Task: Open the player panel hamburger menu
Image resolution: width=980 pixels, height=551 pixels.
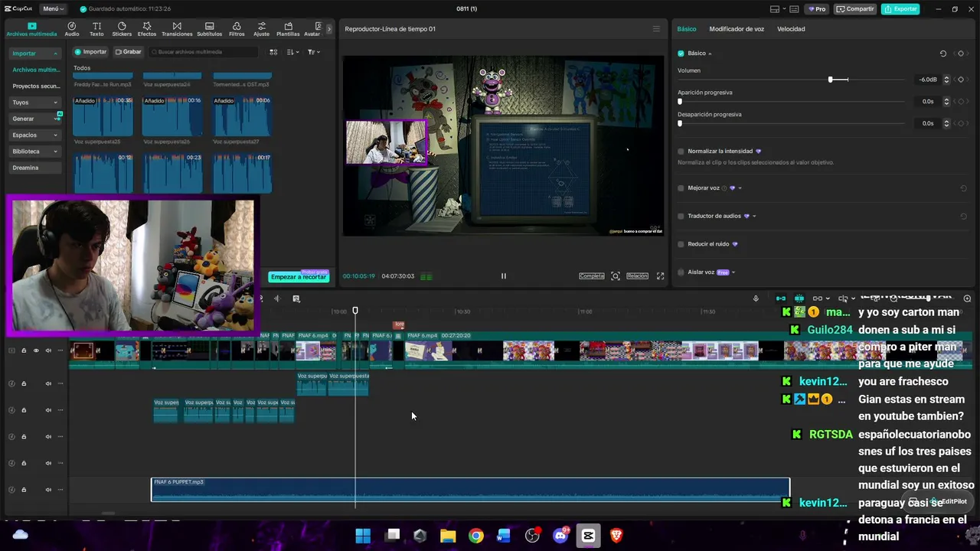Action: click(x=656, y=29)
